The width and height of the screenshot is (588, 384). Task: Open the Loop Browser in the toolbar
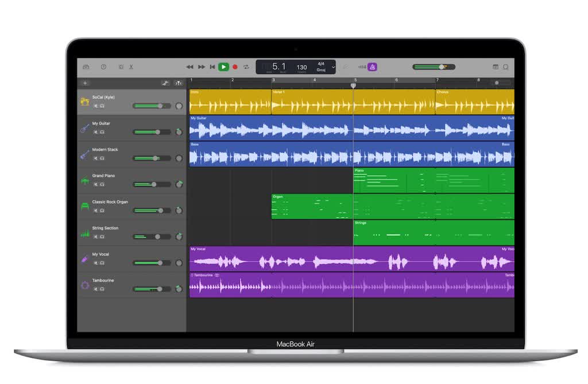pos(505,67)
